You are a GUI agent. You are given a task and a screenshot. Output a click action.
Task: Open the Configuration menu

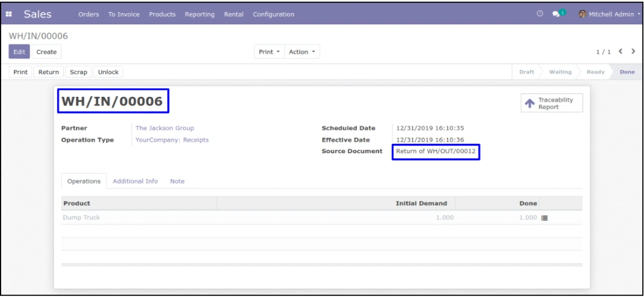pos(273,14)
